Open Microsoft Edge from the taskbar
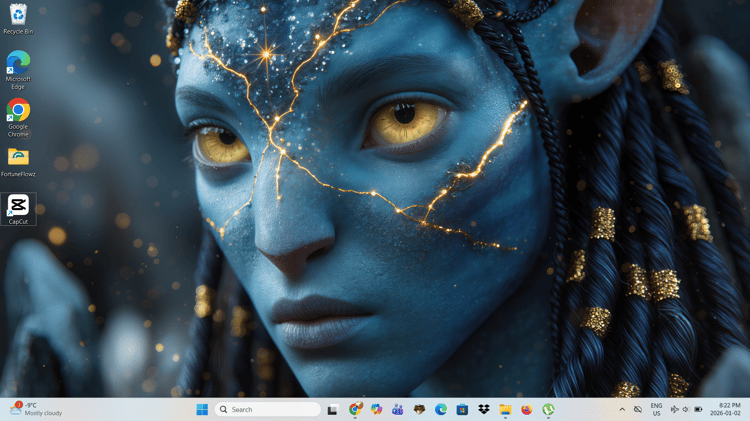This screenshot has height=421, width=750. [441, 410]
